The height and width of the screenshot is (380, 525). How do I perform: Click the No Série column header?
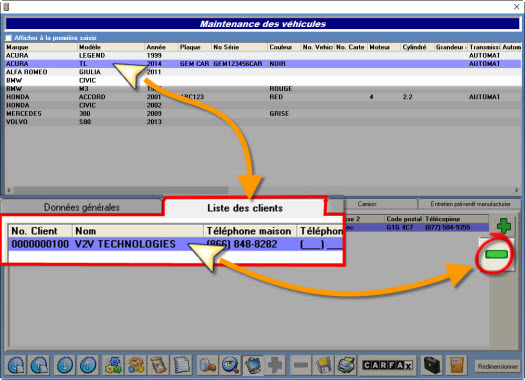pos(239,47)
